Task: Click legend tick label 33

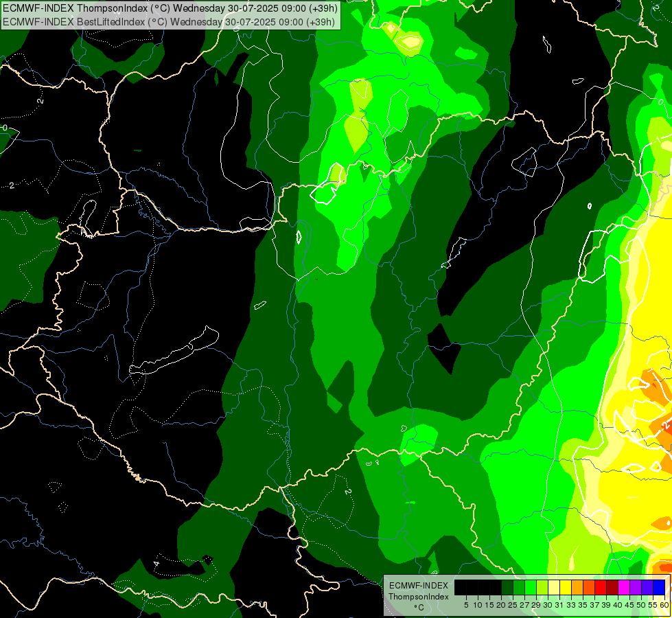Action: point(571,605)
